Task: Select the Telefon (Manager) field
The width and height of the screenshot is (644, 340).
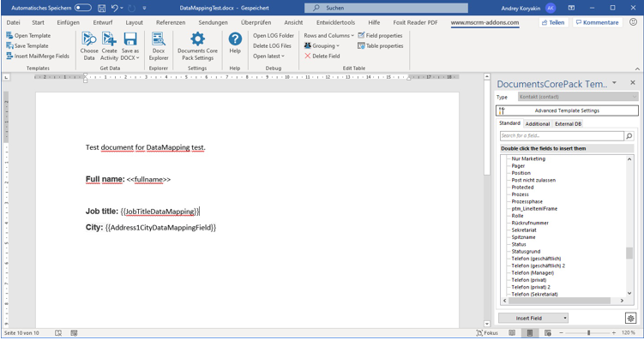Action: pyautogui.click(x=533, y=272)
